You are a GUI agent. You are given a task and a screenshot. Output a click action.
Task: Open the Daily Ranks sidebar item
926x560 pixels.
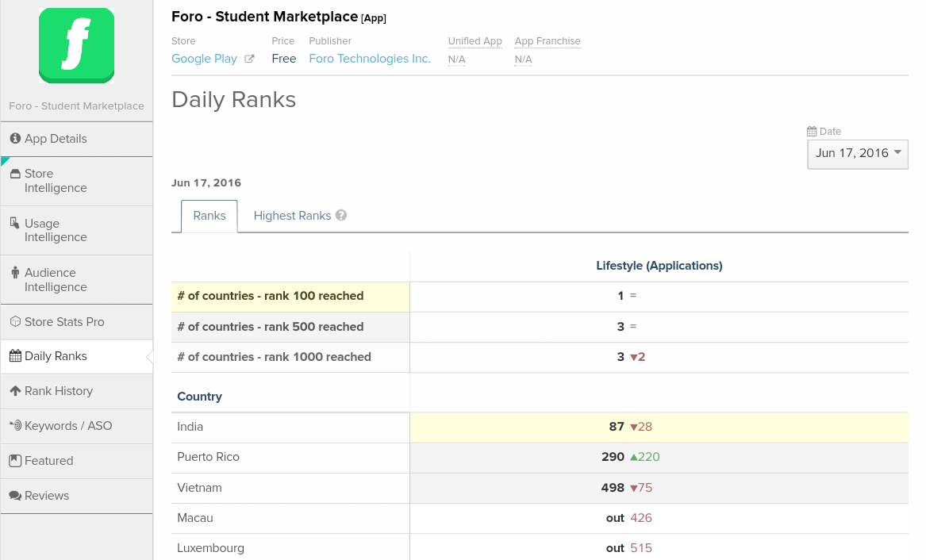[x=56, y=356]
